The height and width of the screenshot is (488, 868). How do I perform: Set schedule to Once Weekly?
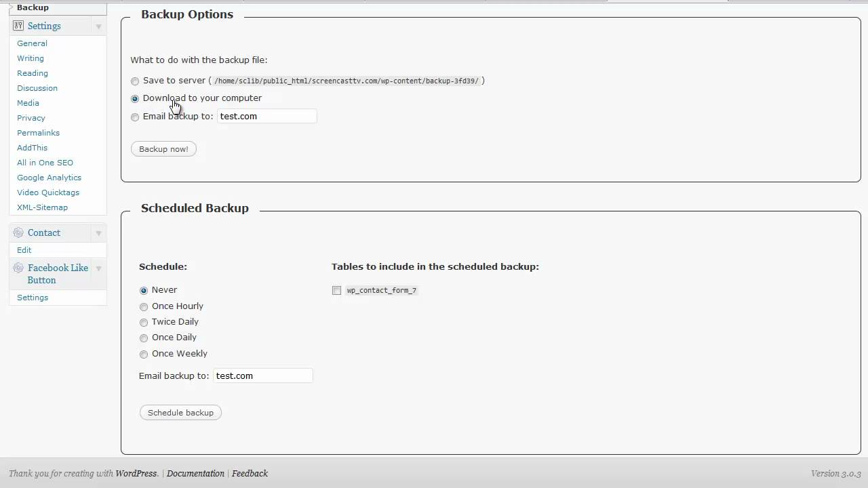[144, 354]
